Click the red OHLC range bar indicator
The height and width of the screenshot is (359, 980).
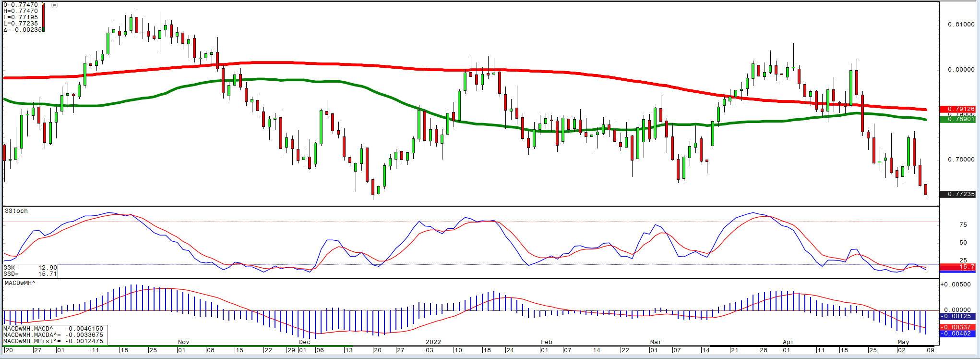pos(43,17)
